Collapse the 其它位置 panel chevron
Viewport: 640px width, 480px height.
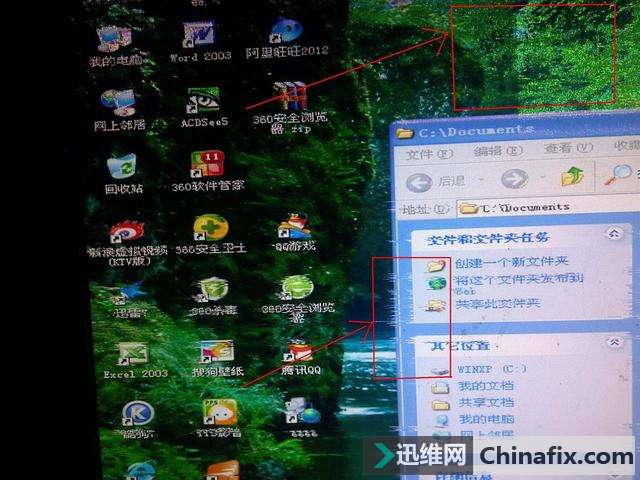(x=615, y=342)
